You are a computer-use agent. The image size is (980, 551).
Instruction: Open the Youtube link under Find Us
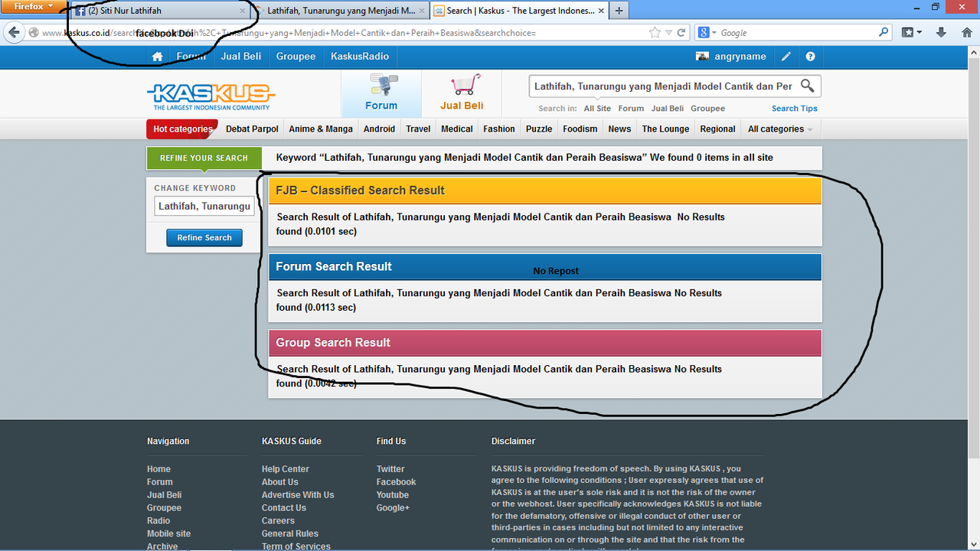tap(393, 495)
